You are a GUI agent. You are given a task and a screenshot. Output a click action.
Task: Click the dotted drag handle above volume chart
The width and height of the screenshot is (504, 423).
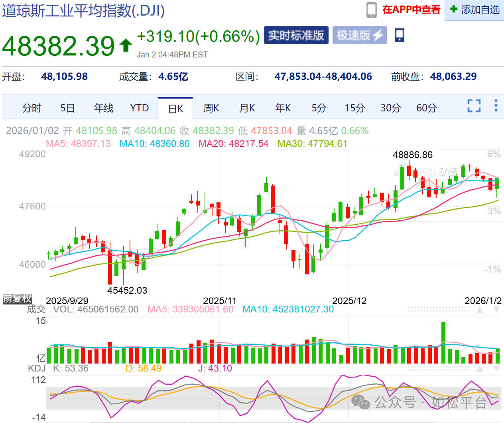(x=439, y=309)
